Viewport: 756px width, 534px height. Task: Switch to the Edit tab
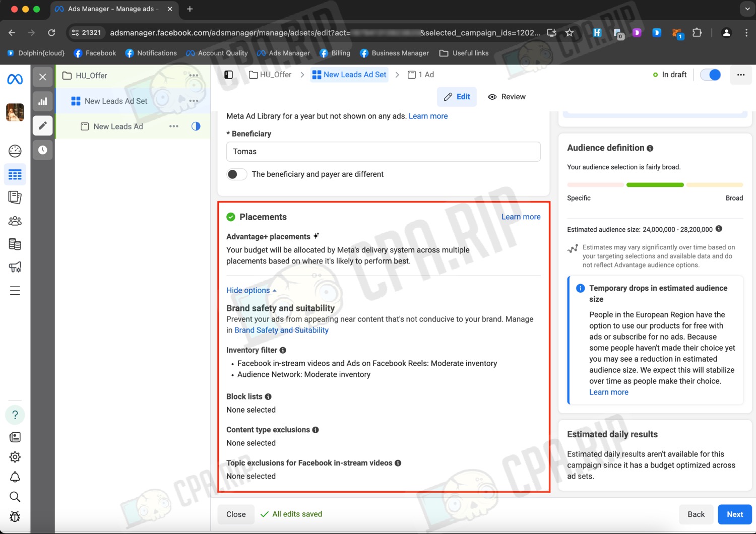(x=457, y=97)
